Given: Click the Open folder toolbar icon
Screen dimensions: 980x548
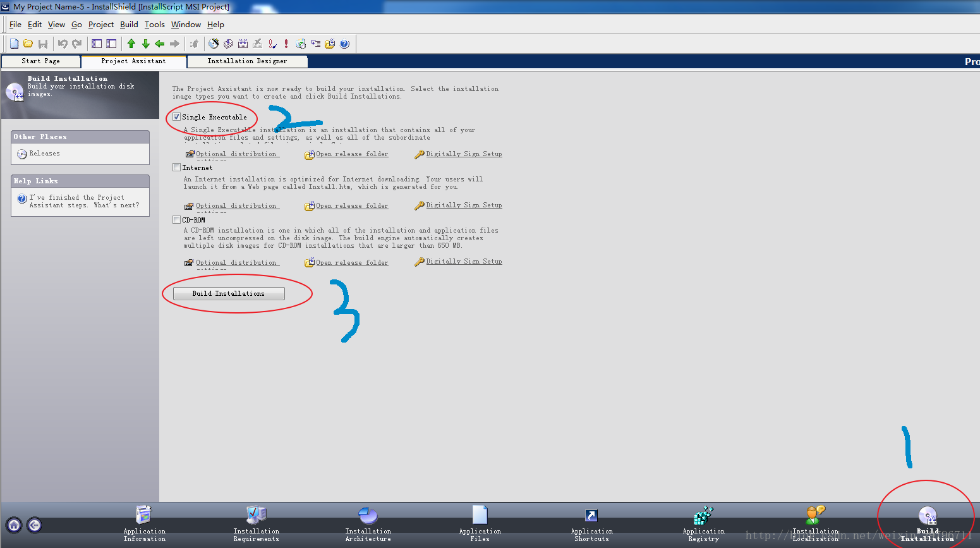Looking at the screenshot, I should point(28,44).
